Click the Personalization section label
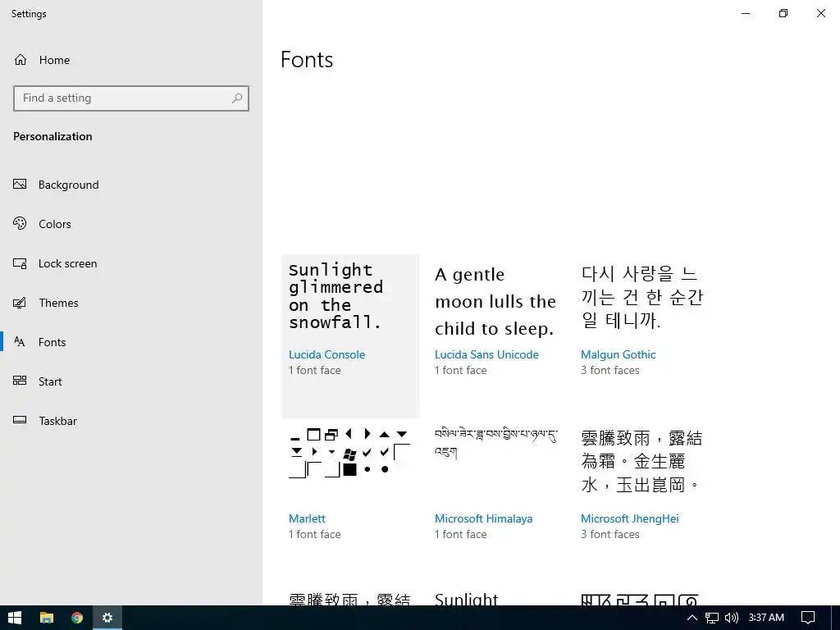Viewport: 840px width, 630px height. [52, 137]
